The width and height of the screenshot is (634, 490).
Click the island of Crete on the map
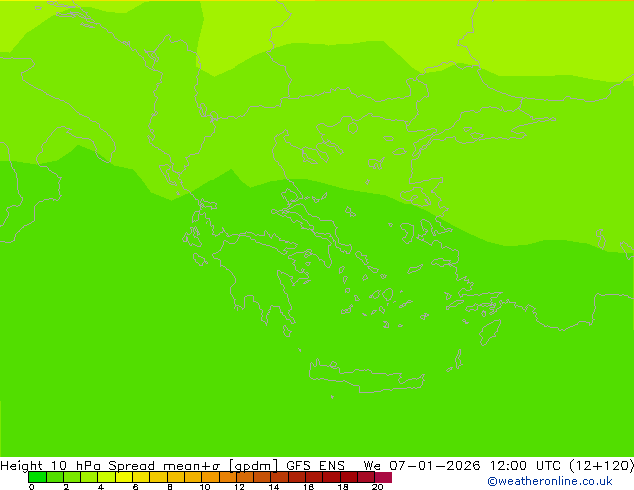368,377
